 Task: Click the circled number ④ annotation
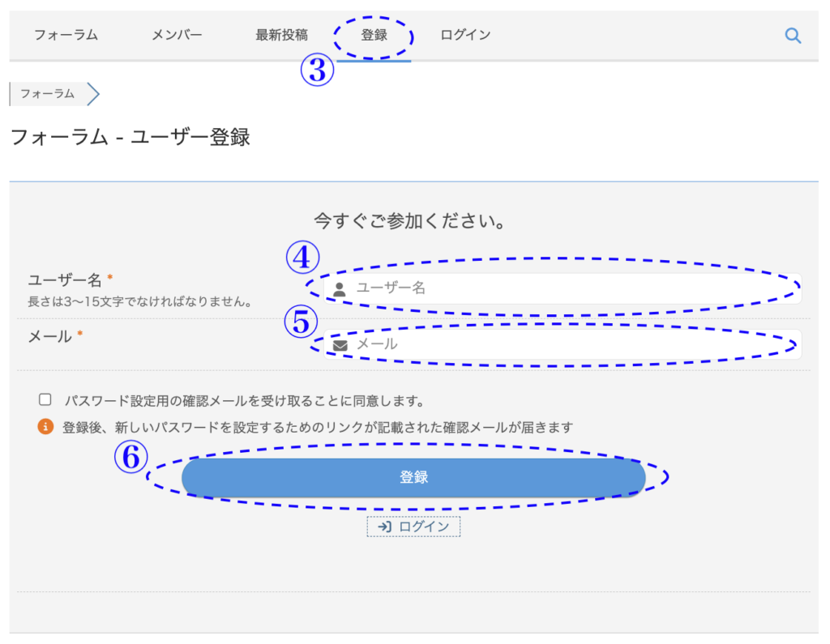click(302, 258)
